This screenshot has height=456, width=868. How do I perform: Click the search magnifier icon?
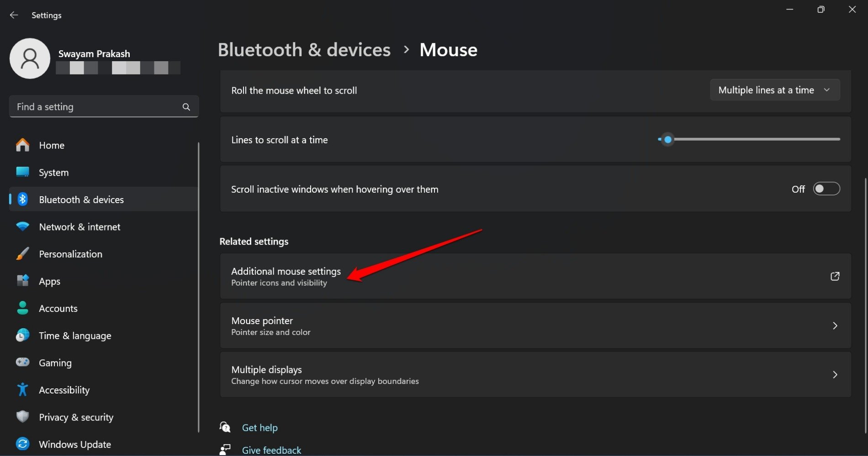(186, 107)
